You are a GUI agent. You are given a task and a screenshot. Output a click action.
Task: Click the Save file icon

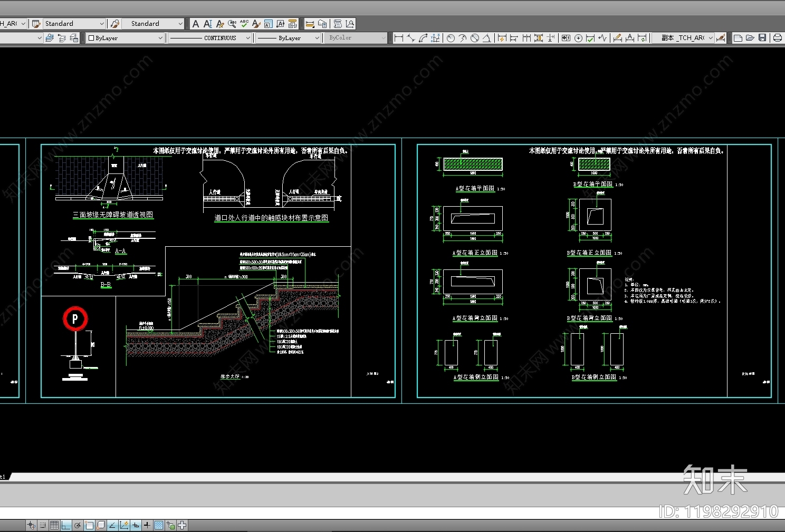click(762, 38)
